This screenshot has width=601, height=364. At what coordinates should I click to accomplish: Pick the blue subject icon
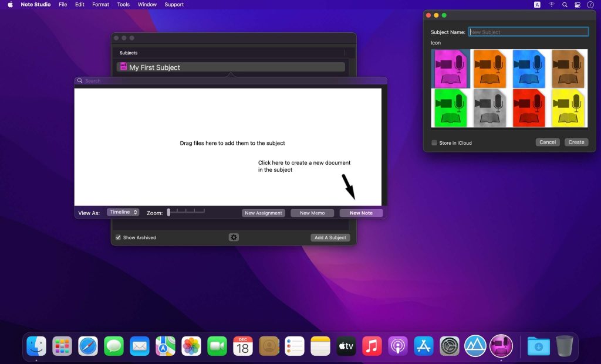click(x=529, y=68)
